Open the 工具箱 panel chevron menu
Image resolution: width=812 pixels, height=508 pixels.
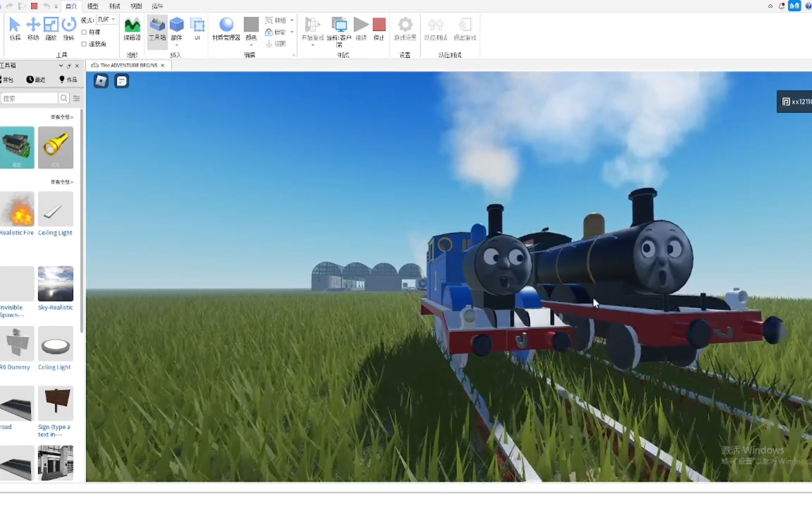coord(61,66)
